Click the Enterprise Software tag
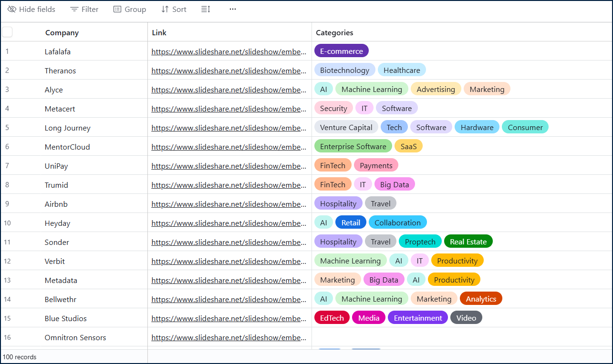Screen dimensions: 613x364 tap(353, 146)
